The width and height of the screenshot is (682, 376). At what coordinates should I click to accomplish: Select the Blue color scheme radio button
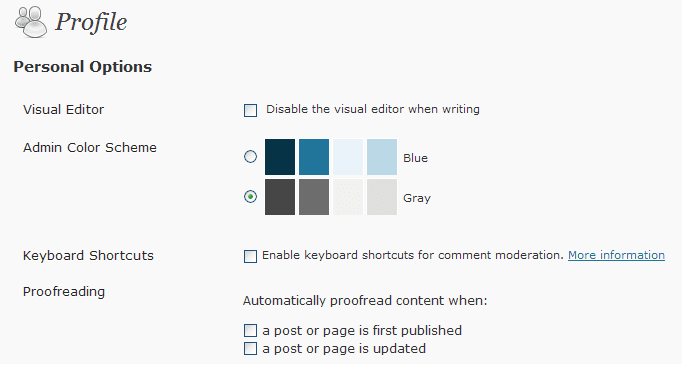click(x=250, y=157)
